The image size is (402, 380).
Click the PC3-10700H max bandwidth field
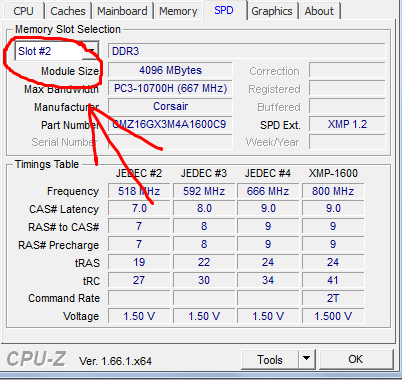click(x=170, y=88)
